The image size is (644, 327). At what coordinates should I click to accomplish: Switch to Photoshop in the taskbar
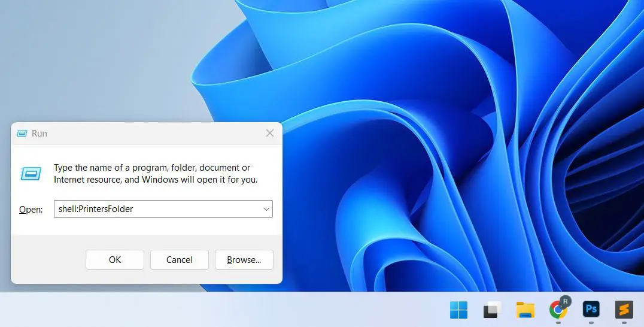591,309
